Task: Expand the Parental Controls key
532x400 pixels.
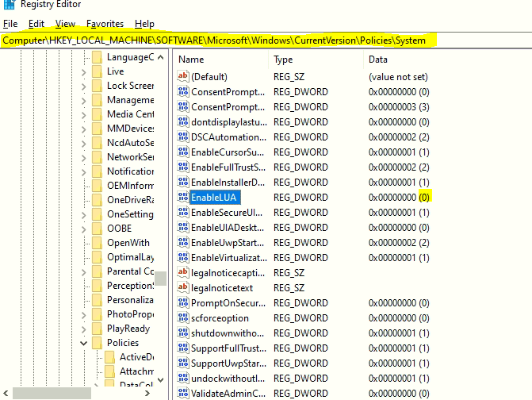Action: click(83, 272)
